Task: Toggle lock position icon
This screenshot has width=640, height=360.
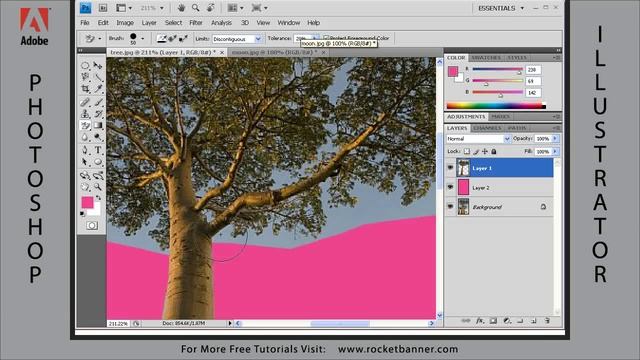Action: (485, 151)
